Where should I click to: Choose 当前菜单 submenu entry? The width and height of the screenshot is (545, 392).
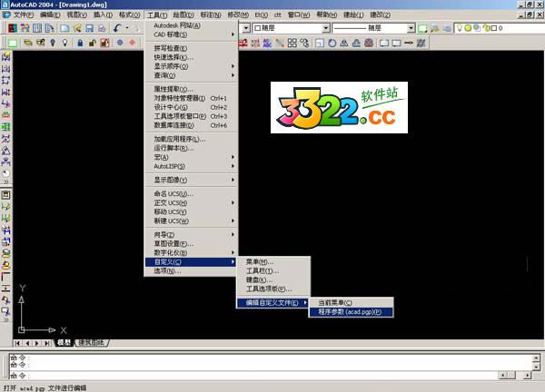[351, 303]
